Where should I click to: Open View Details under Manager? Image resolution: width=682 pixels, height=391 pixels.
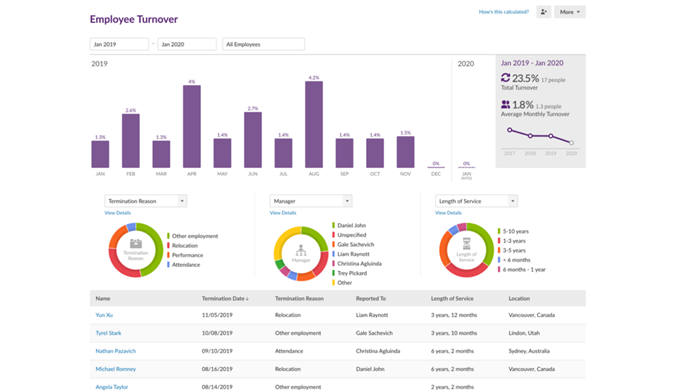[283, 213]
